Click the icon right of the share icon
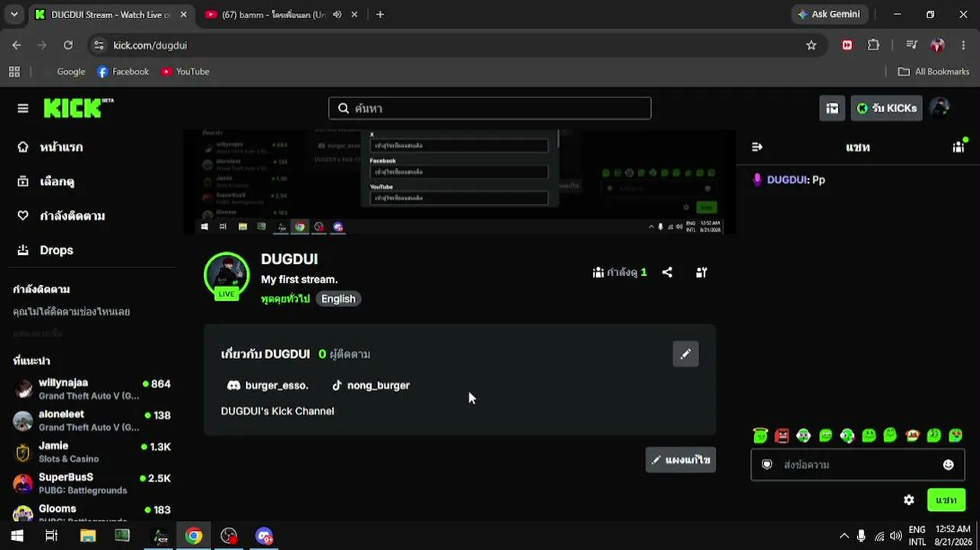 (701, 273)
